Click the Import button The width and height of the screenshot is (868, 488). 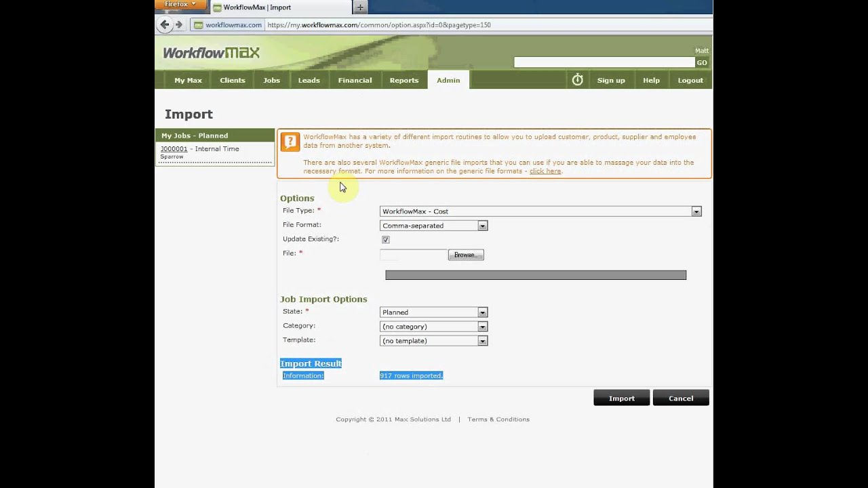point(621,398)
